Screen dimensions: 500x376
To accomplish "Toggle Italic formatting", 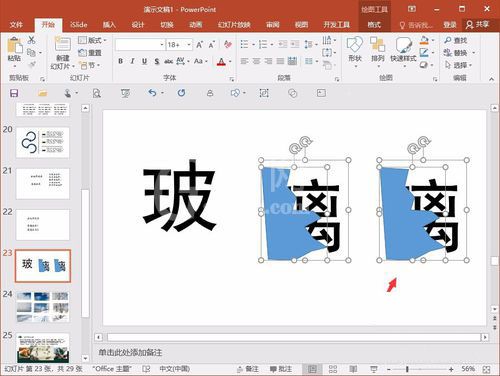I will pos(132,61).
